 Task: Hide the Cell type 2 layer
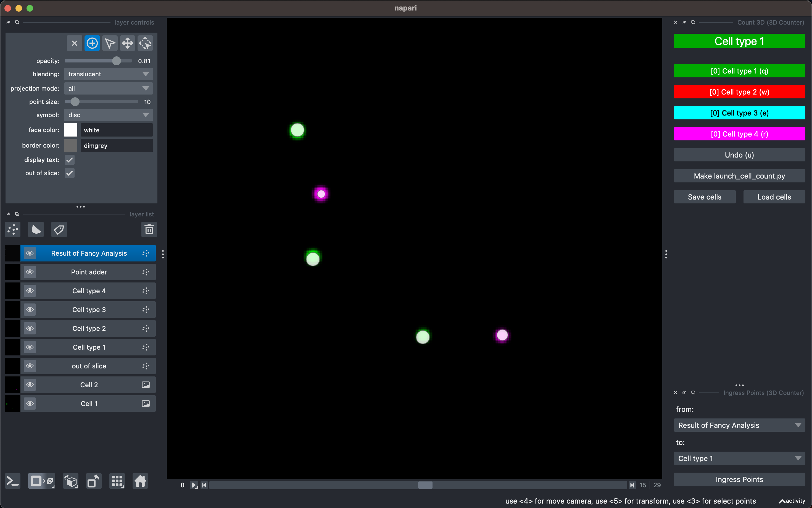click(30, 328)
